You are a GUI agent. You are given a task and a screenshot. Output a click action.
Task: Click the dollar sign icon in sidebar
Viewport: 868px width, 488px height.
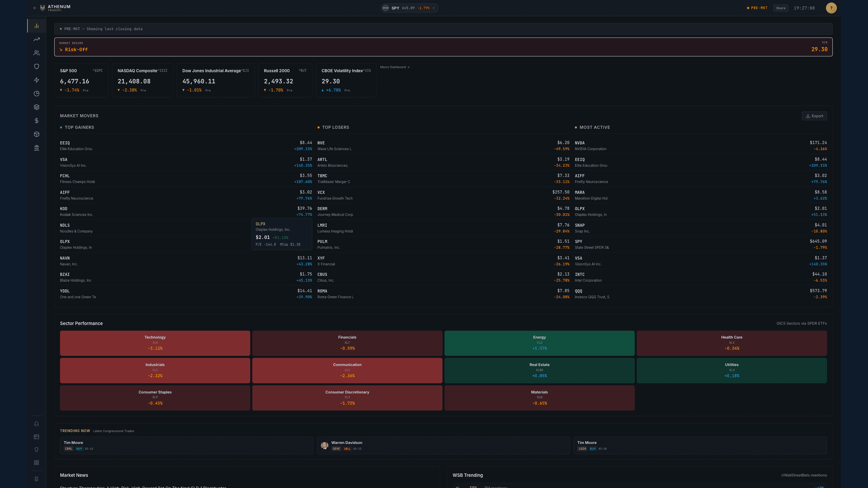[x=36, y=120]
